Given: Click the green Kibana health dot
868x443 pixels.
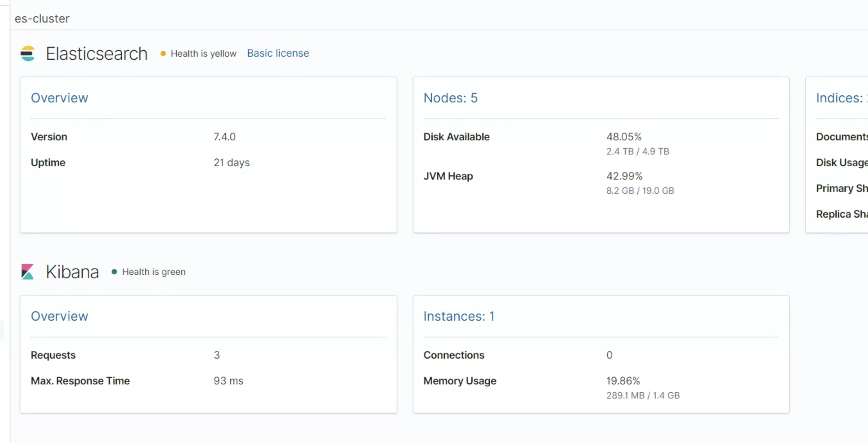Looking at the screenshot, I should [x=114, y=272].
